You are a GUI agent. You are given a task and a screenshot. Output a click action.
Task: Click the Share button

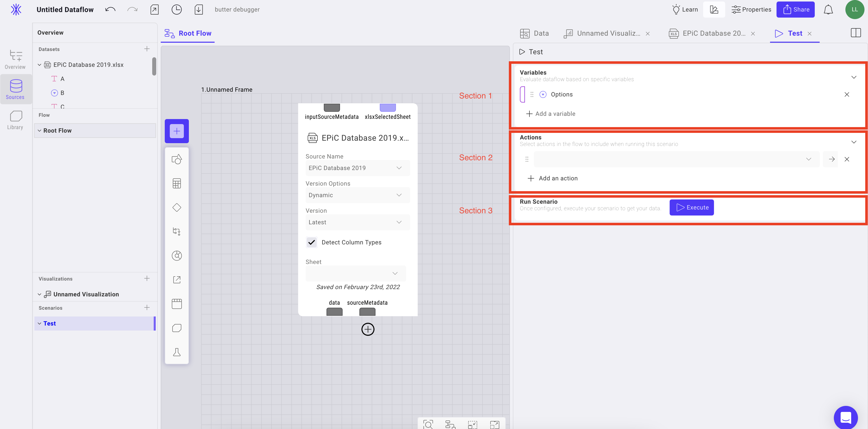pos(796,10)
